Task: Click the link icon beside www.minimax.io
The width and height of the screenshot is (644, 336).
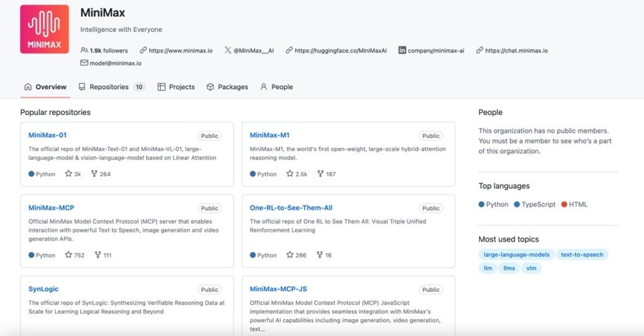Action: 143,50
